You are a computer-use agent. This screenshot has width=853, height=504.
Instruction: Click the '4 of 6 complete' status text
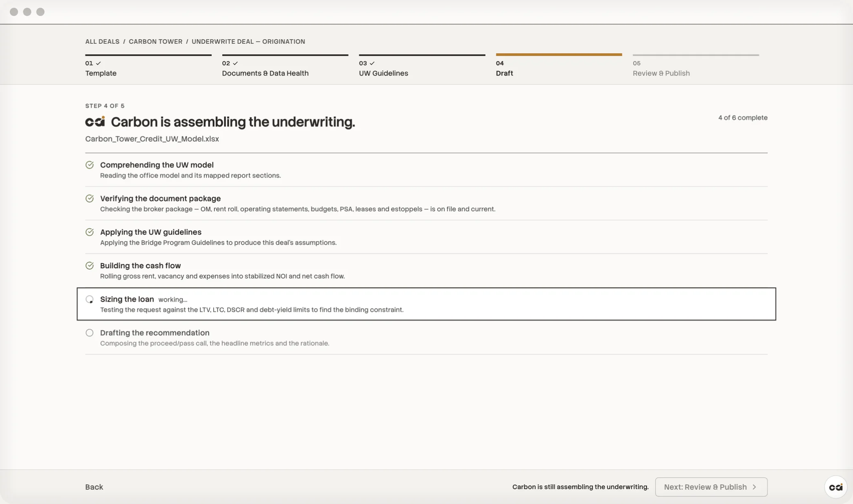(x=743, y=118)
